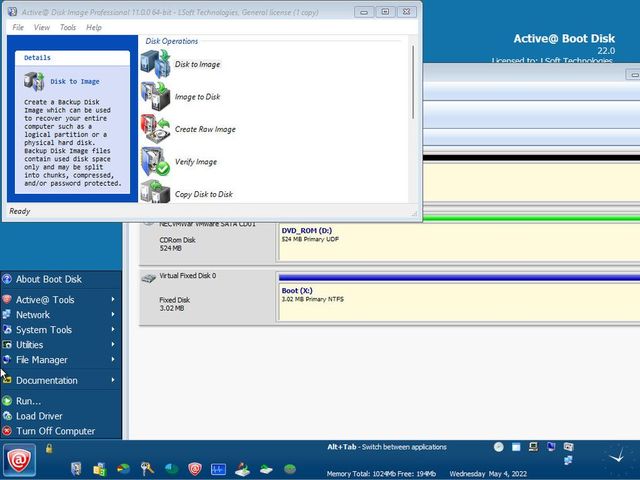Open About Boot Disk from start menu
The image size is (640, 480).
[x=48, y=279]
